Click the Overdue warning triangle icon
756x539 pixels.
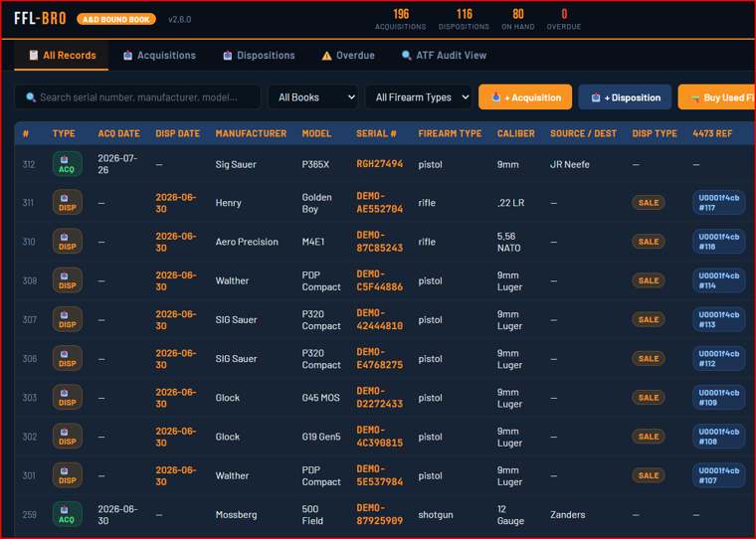[327, 56]
